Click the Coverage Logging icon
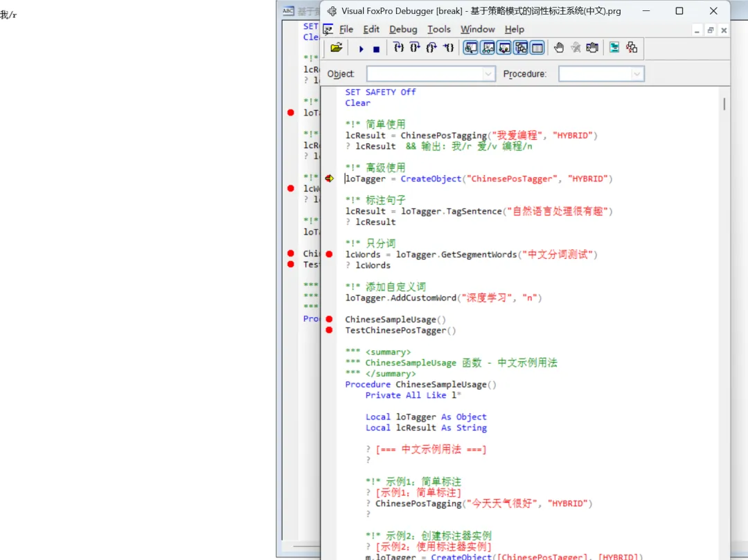Viewport: 748px width, 560px height. click(614, 48)
